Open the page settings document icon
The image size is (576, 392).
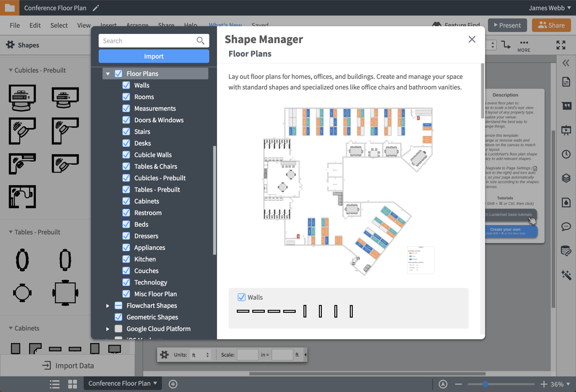(x=566, y=82)
